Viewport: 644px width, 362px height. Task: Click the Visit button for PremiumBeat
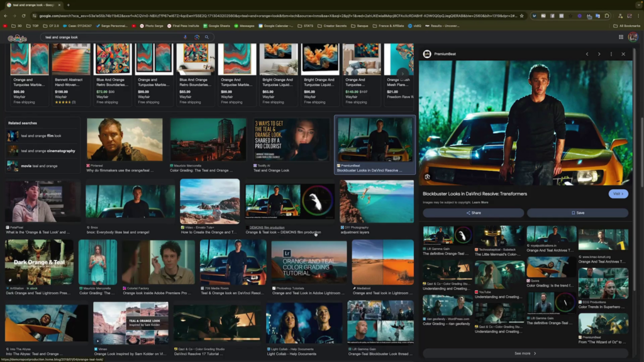tap(618, 194)
